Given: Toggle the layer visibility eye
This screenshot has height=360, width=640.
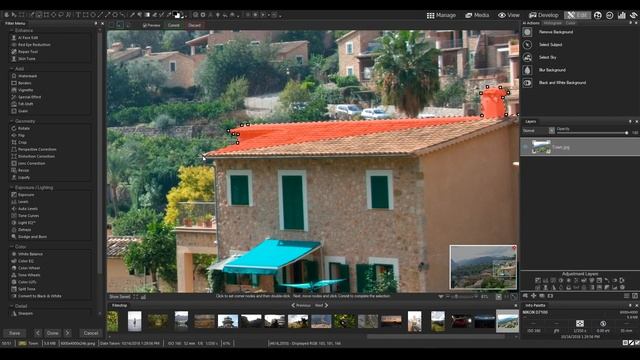Looking at the screenshot, I should 526,147.
